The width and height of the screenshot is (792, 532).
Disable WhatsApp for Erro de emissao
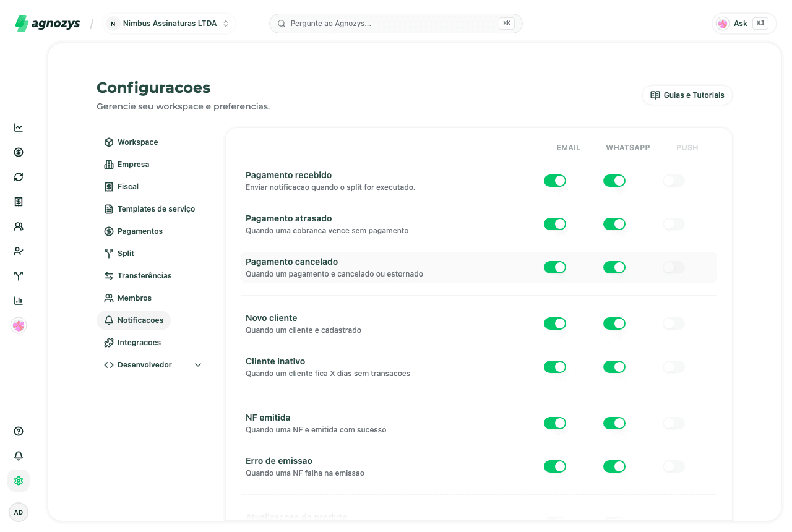coord(614,466)
